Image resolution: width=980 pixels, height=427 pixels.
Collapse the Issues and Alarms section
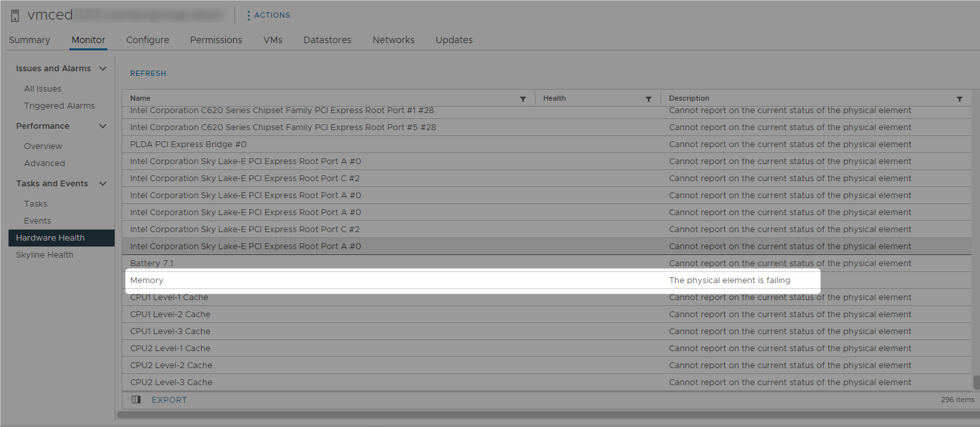(x=103, y=69)
